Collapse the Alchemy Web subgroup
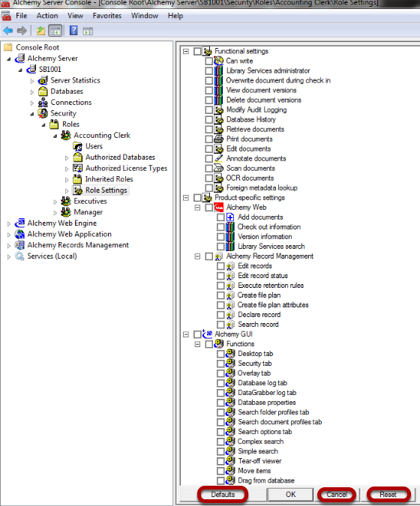Viewport: 420px width, 506px height. pos(197,208)
